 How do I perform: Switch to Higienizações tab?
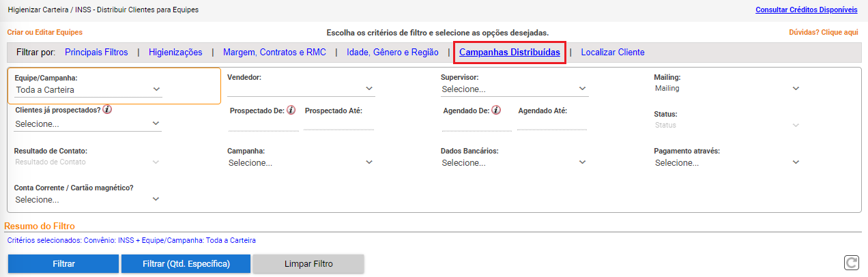(x=175, y=52)
